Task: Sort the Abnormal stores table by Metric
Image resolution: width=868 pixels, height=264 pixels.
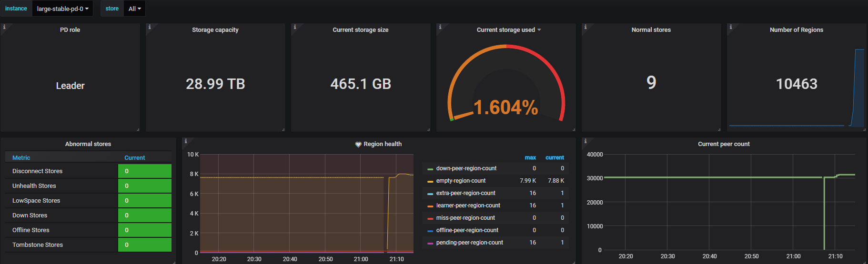Action: 21,158
